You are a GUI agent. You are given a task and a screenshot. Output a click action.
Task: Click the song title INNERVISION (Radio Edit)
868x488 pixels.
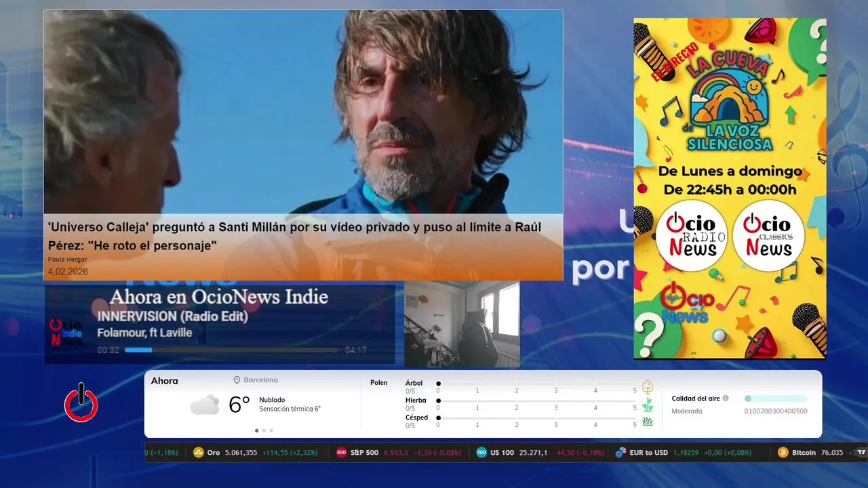pyautogui.click(x=172, y=317)
